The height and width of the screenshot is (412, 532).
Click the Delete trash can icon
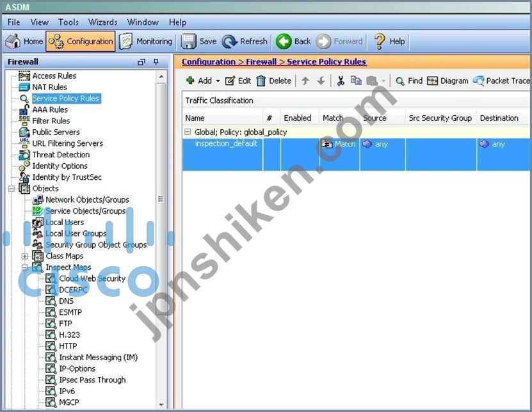[x=261, y=81]
